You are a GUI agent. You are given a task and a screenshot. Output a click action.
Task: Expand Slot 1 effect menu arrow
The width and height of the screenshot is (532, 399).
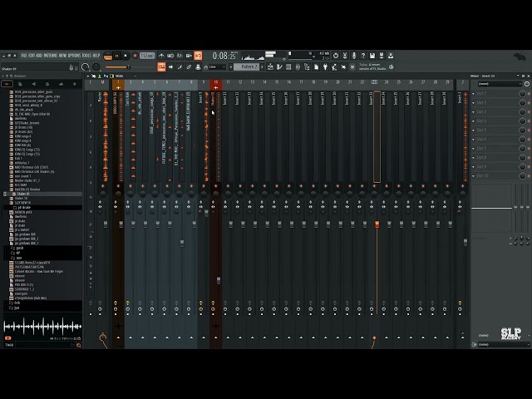473,94
